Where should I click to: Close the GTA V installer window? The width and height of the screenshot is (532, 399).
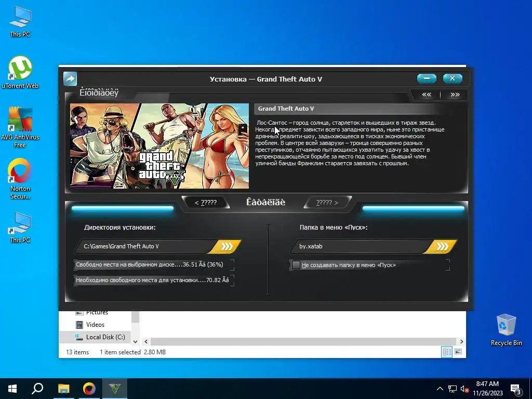453,78
